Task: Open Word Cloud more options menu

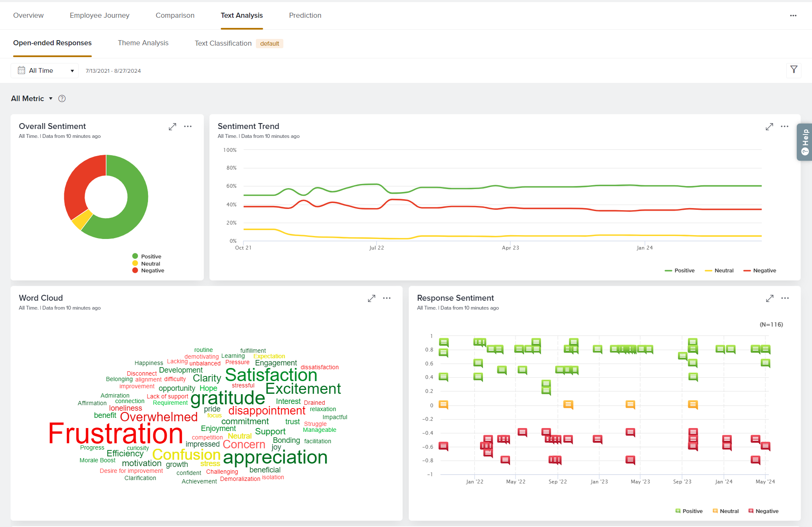Action: [x=387, y=298]
